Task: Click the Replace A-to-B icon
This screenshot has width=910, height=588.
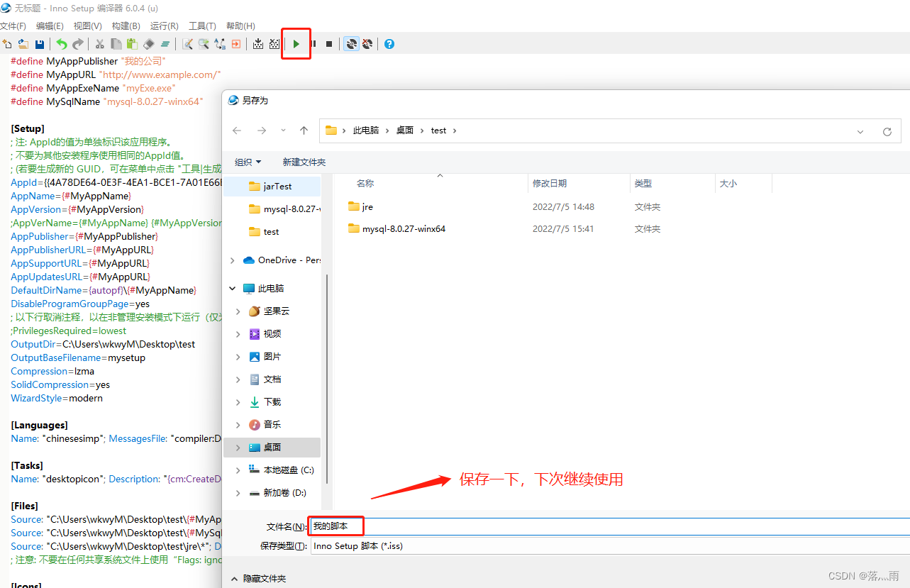Action: pos(220,44)
